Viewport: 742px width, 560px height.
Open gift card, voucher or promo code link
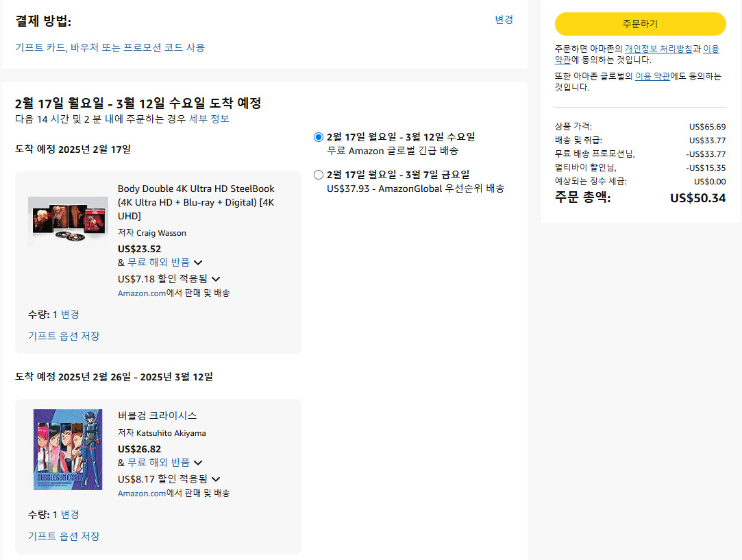[110, 47]
